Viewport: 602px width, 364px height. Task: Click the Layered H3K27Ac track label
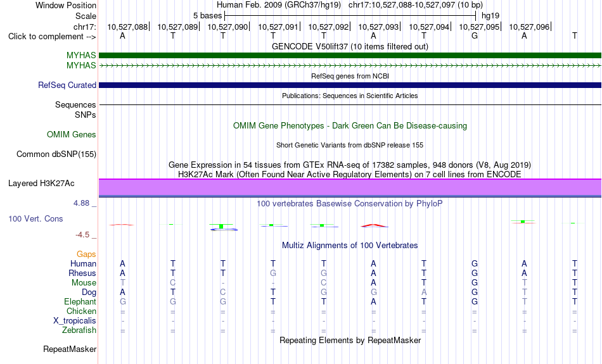point(41,184)
